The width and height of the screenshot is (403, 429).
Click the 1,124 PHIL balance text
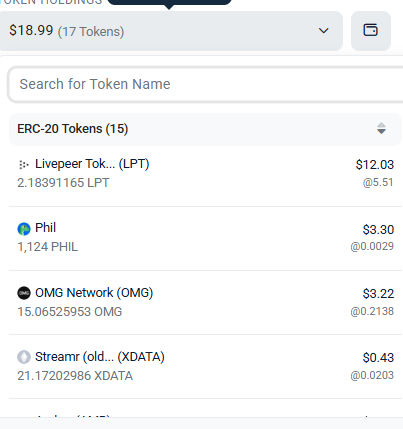(48, 247)
